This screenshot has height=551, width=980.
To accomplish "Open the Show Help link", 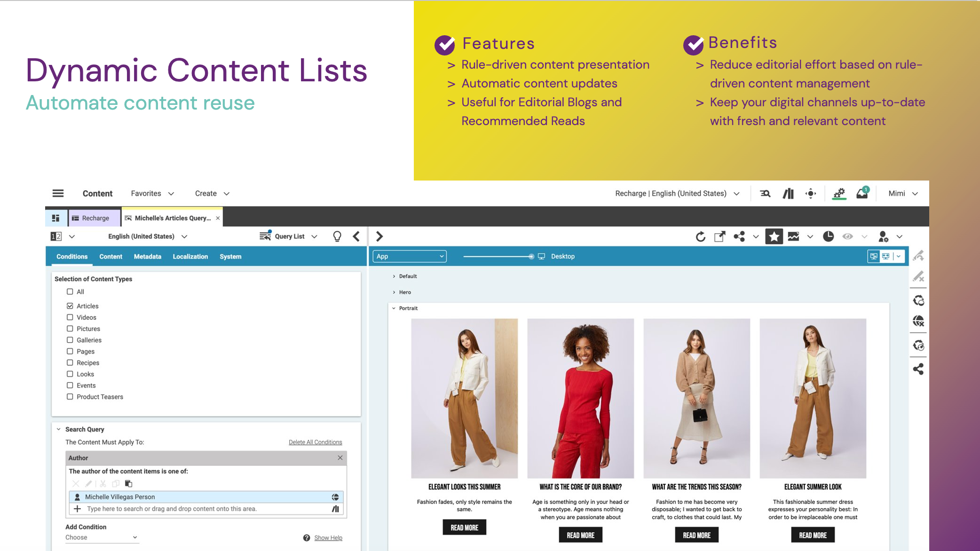I will click(x=328, y=537).
